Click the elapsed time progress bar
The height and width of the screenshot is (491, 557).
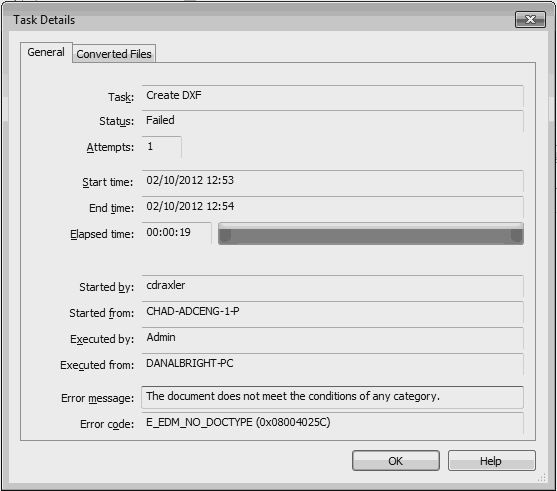point(371,234)
